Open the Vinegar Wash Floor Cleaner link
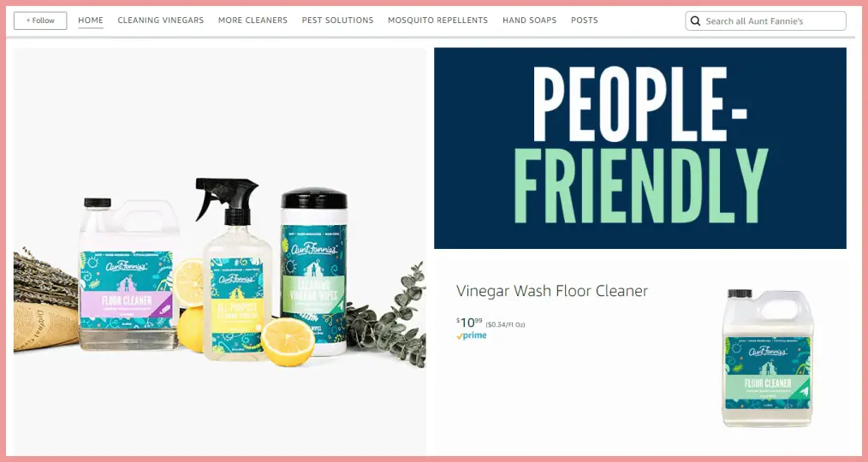868x462 pixels. click(x=552, y=291)
